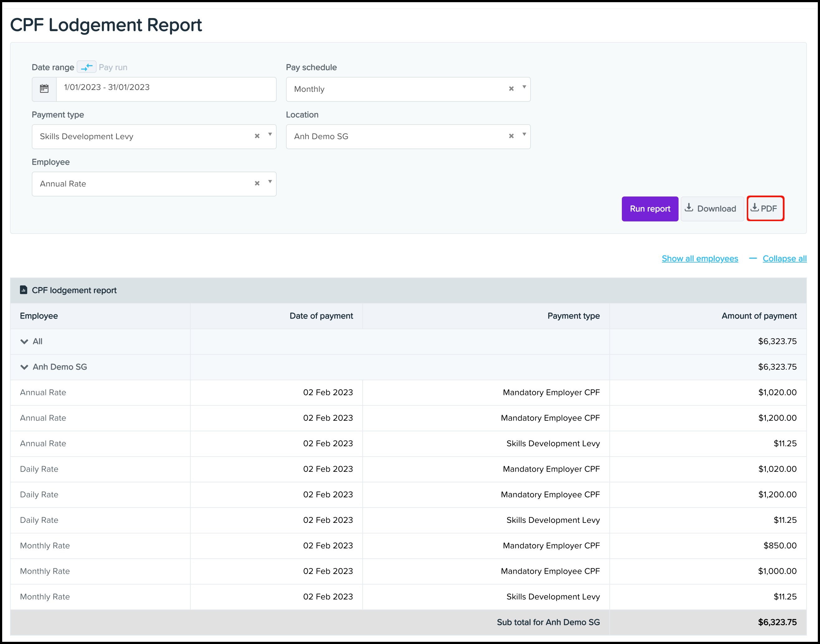Click the Collapse all link
820x644 pixels.
784,259
